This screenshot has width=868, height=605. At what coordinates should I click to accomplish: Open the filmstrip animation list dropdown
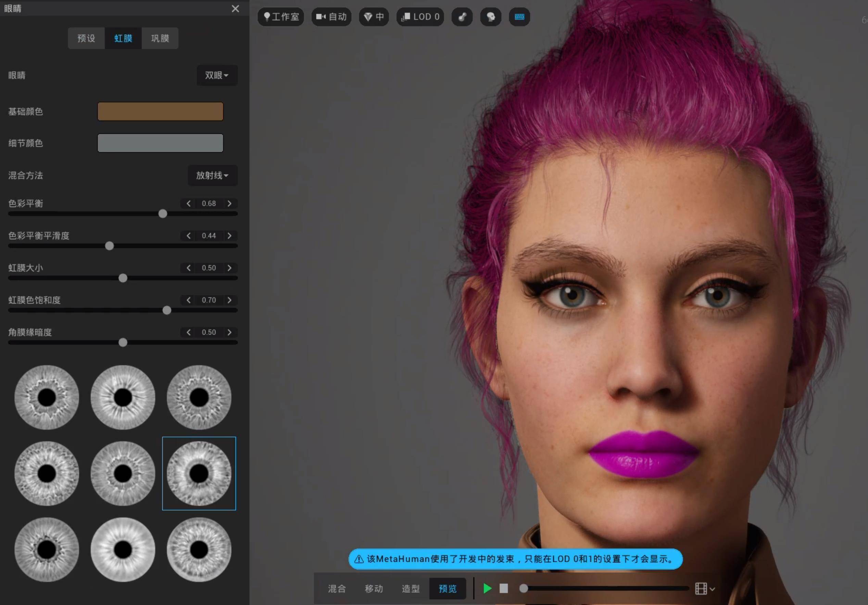(x=705, y=588)
